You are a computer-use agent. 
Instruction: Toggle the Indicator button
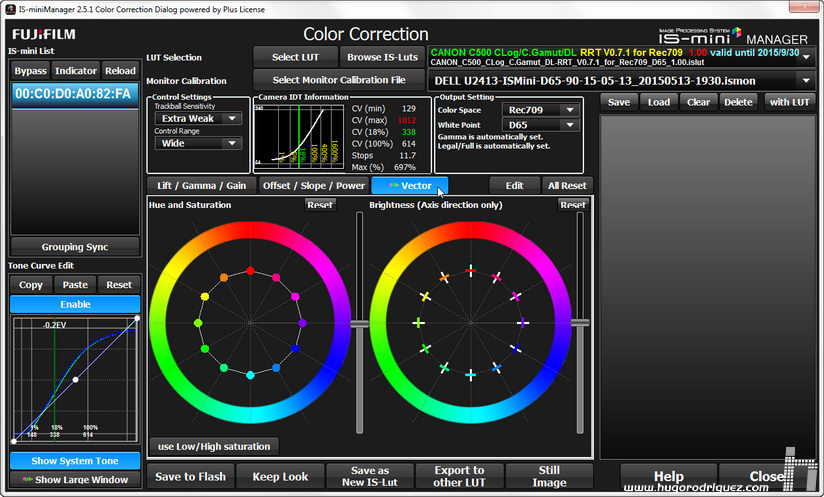point(76,71)
